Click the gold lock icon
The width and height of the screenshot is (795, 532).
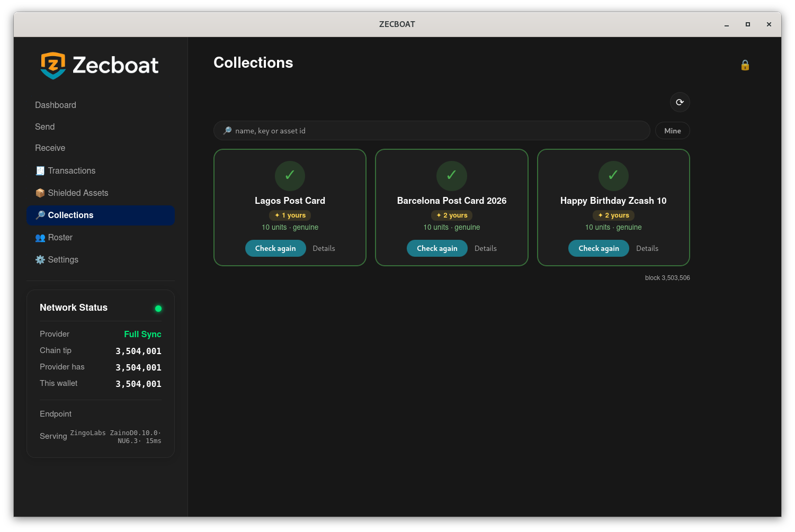point(745,65)
